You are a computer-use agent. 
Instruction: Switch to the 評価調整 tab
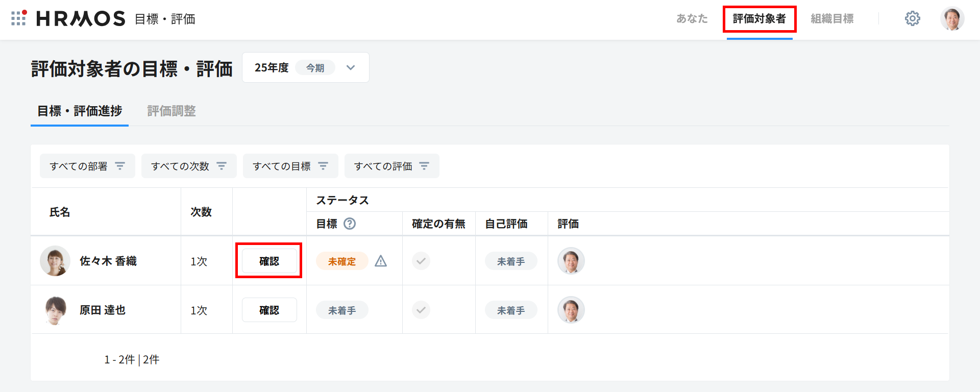[171, 111]
